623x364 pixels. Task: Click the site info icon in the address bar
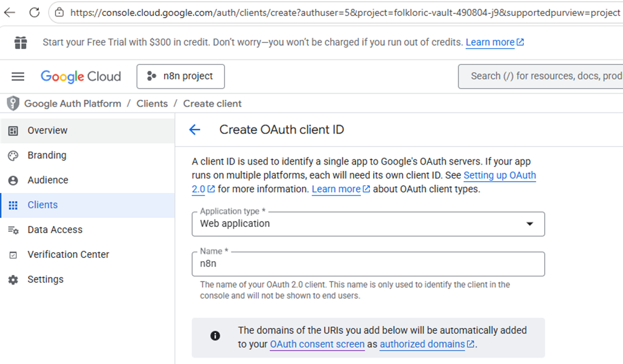[x=59, y=13]
